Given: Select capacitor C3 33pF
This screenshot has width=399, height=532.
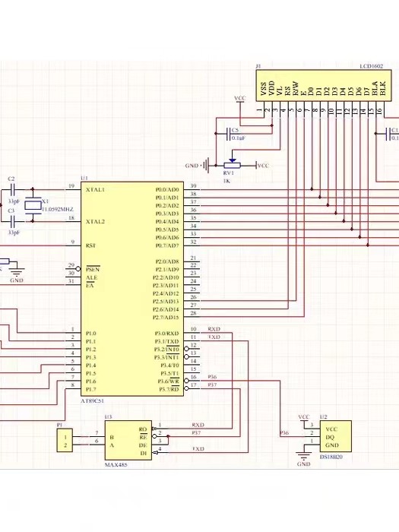Looking at the screenshot, I should coord(13,222).
